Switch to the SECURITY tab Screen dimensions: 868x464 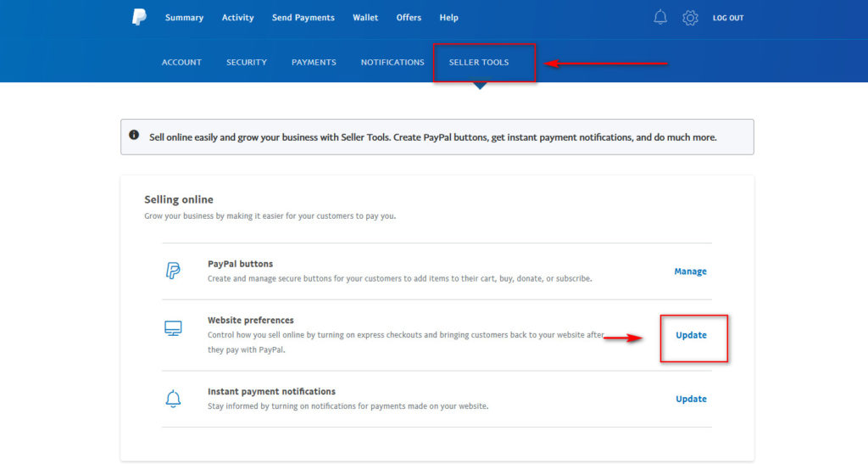(247, 62)
